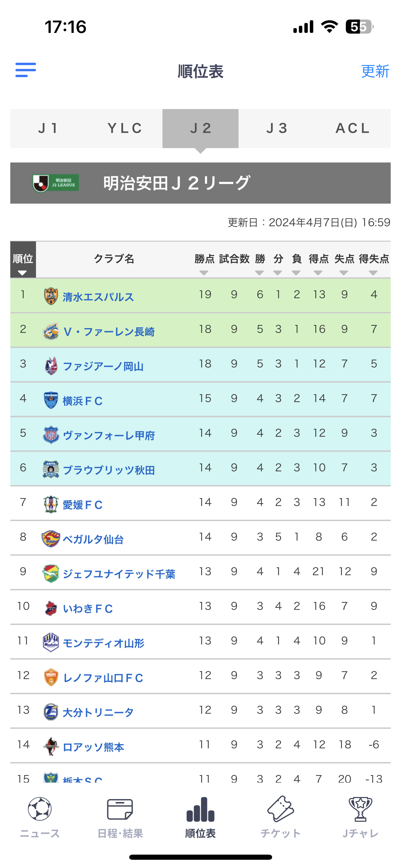Sort table by 失点 column arrow
The height and width of the screenshot is (868, 401).
[344, 273]
